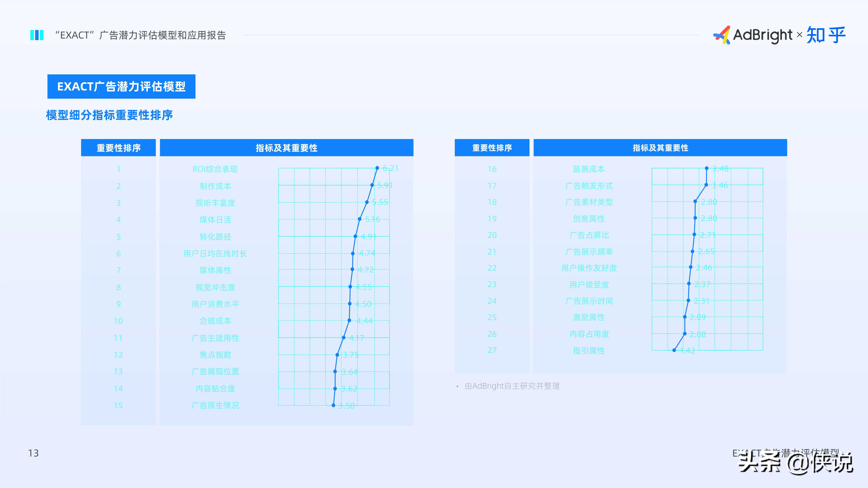Click rank number 27 in right table
This screenshot has height=488, width=868.
[x=492, y=350]
